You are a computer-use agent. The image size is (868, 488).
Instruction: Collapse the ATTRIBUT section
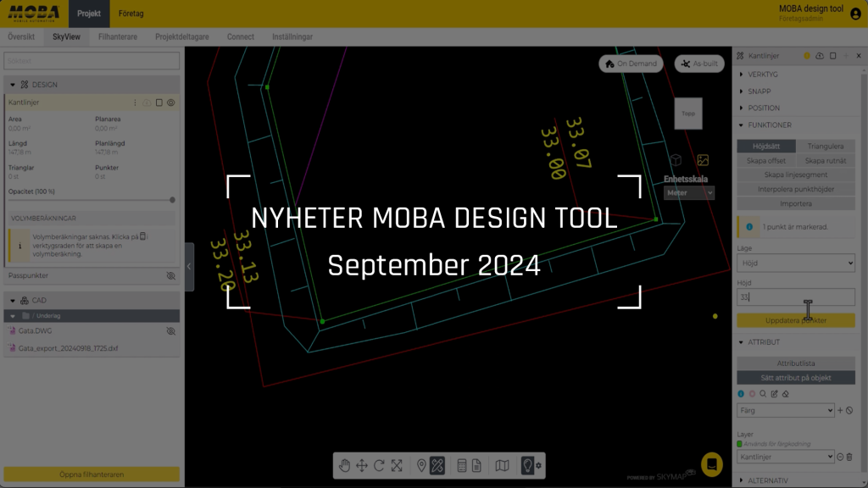coord(741,342)
